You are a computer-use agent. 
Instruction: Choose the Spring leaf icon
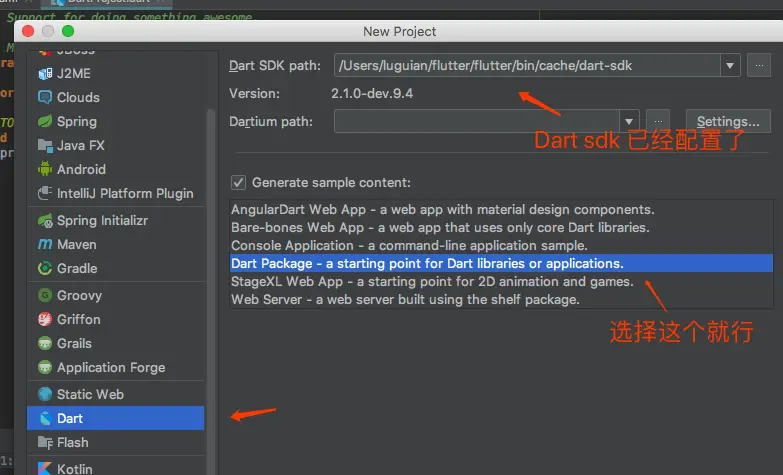pyautogui.click(x=45, y=121)
